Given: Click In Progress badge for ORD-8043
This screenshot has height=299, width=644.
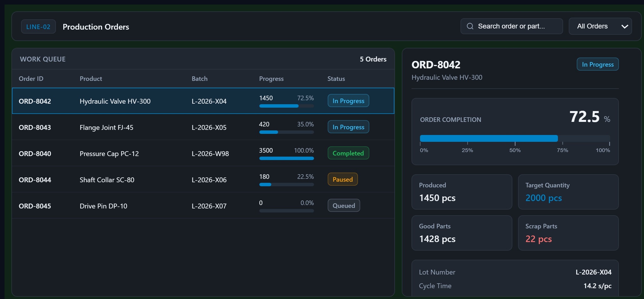Looking at the screenshot, I should coord(348,127).
